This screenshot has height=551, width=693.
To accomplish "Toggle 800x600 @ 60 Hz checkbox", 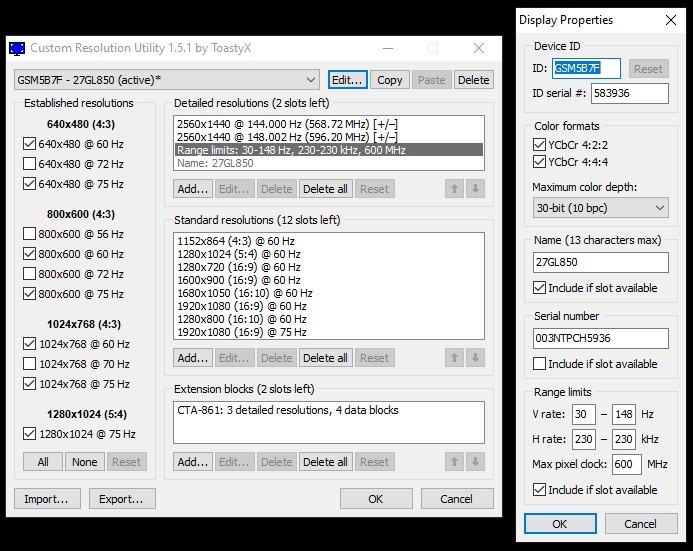I will point(29,254).
